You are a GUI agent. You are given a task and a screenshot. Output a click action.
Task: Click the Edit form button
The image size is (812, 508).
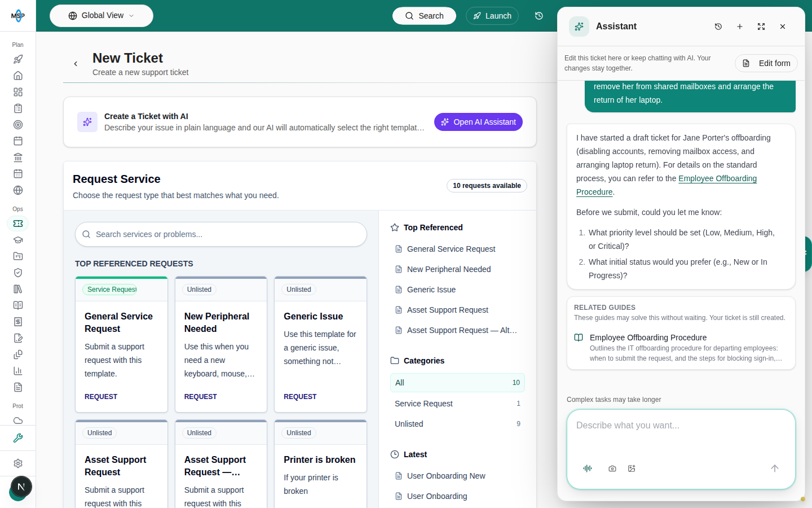pos(766,63)
